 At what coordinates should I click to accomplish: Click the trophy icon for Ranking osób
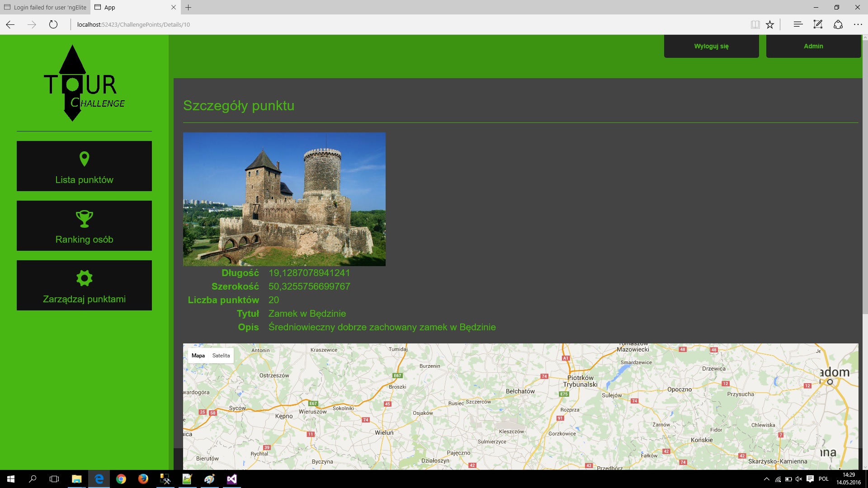[x=84, y=218]
